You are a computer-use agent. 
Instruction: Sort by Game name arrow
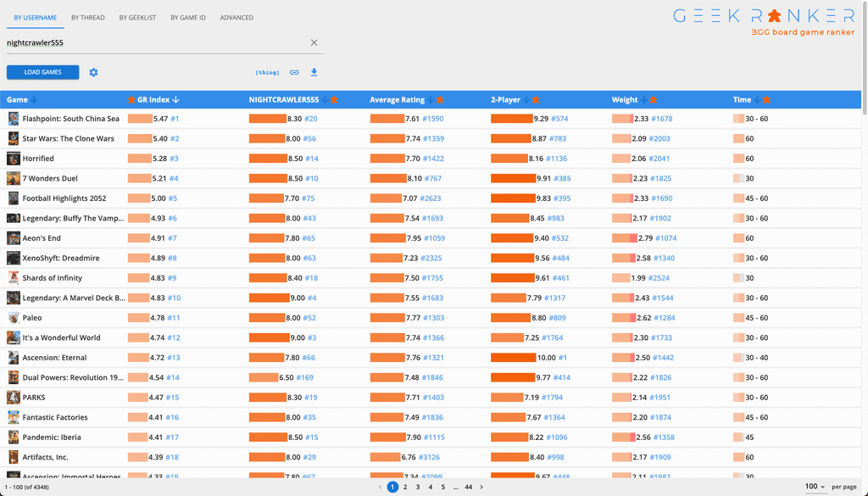(x=34, y=100)
